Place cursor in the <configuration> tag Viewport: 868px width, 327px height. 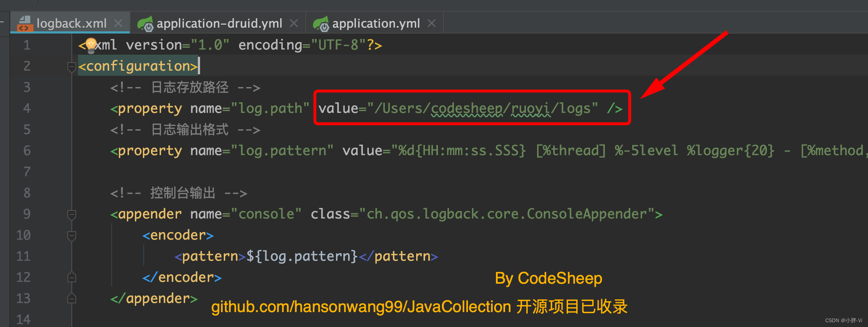(138, 66)
